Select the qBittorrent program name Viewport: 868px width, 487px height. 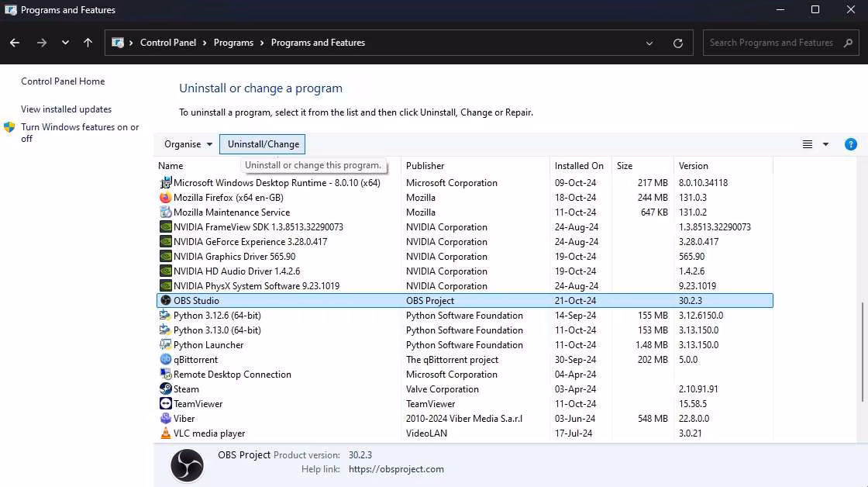[x=195, y=360]
